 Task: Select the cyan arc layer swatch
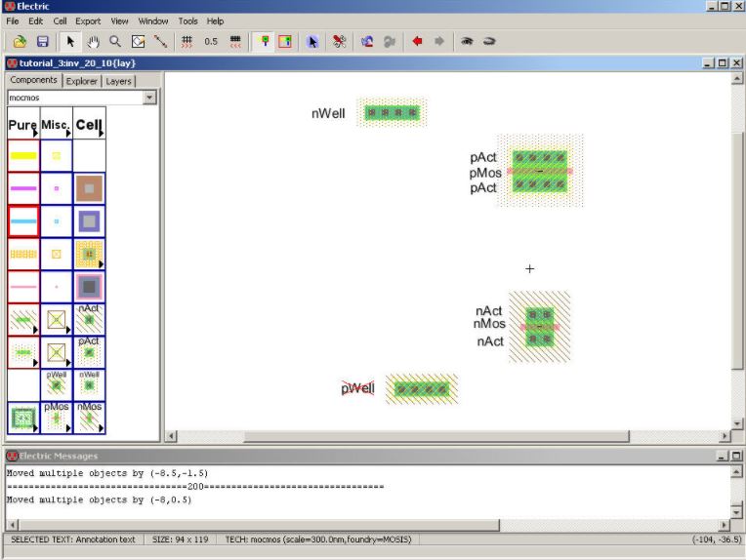22,221
